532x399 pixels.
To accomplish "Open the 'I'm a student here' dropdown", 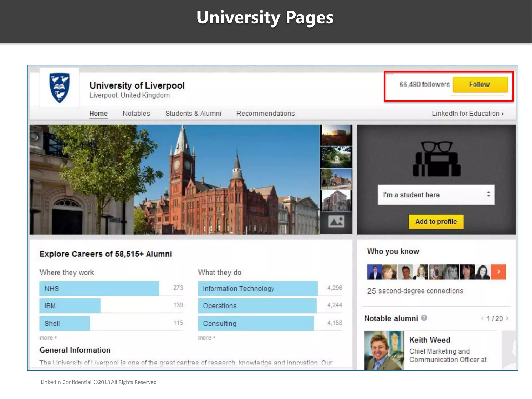I will [436, 195].
